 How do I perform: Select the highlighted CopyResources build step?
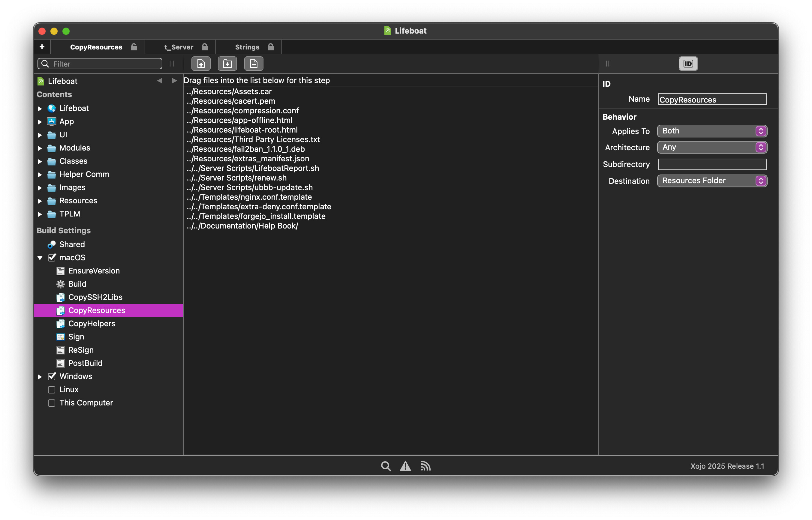[x=108, y=310]
